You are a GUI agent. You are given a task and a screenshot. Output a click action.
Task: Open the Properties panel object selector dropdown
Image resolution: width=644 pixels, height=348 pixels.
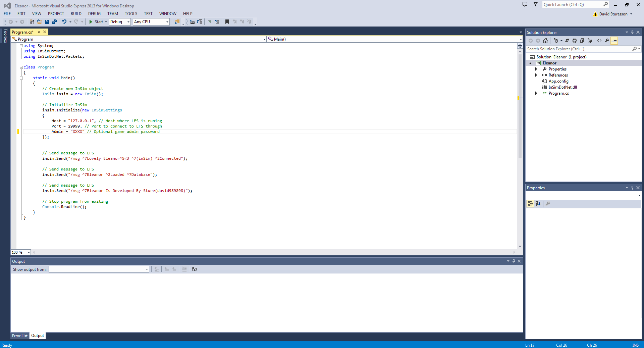[x=639, y=195]
